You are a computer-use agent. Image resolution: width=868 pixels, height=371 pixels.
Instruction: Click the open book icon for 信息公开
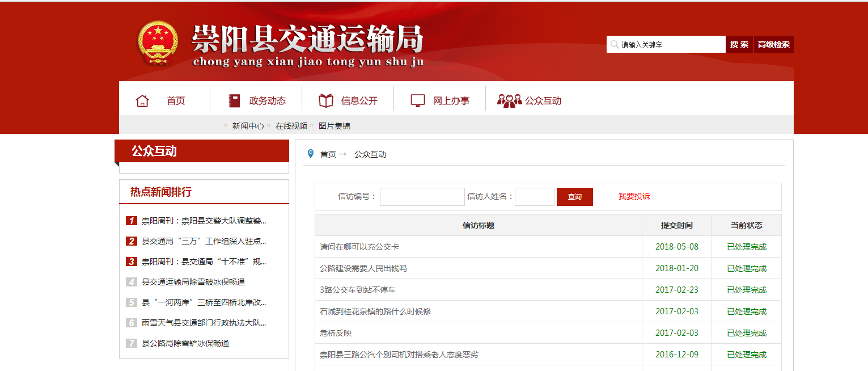pyautogui.click(x=326, y=101)
